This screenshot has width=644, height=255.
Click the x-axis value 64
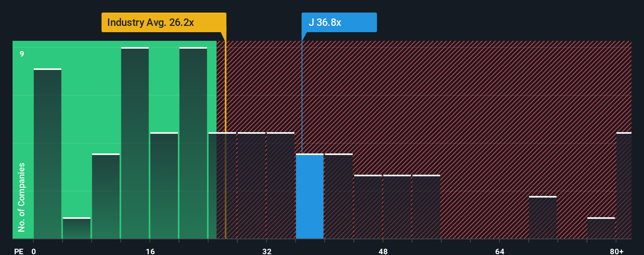(x=499, y=251)
